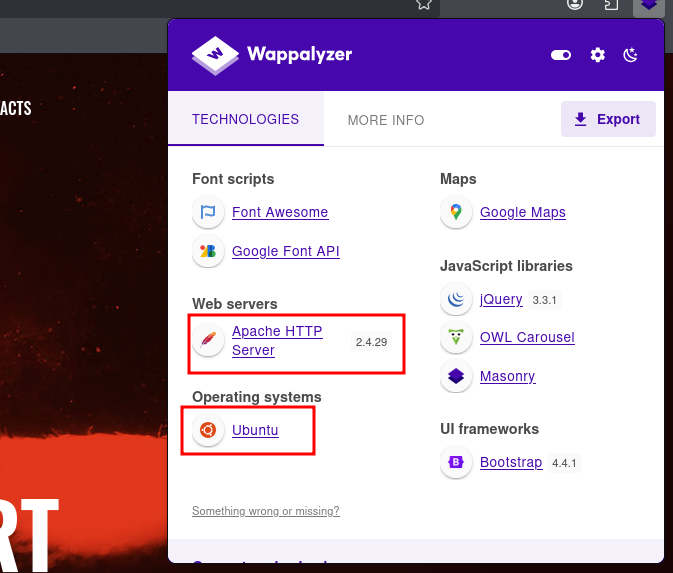Click the browser bookmark star icon
Image resolution: width=673 pixels, height=573 pixels.
tap(424, 4)
